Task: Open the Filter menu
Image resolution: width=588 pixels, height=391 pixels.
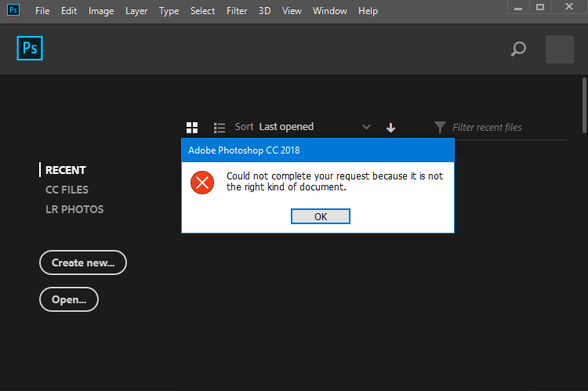Action: tap(237, 11)
